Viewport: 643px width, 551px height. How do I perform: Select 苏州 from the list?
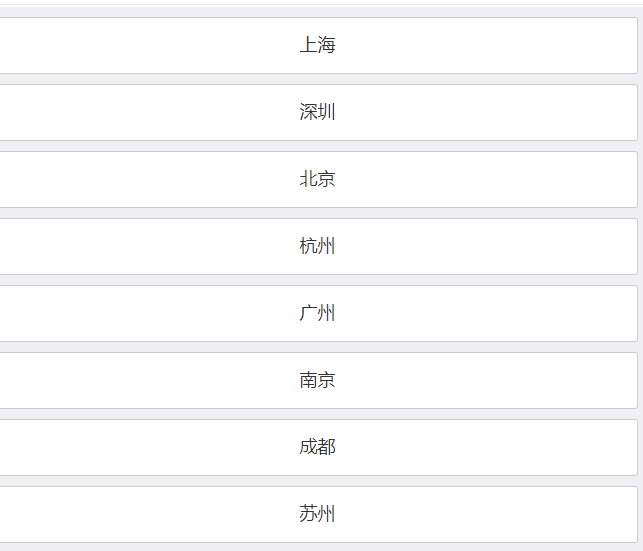(318, 515)
